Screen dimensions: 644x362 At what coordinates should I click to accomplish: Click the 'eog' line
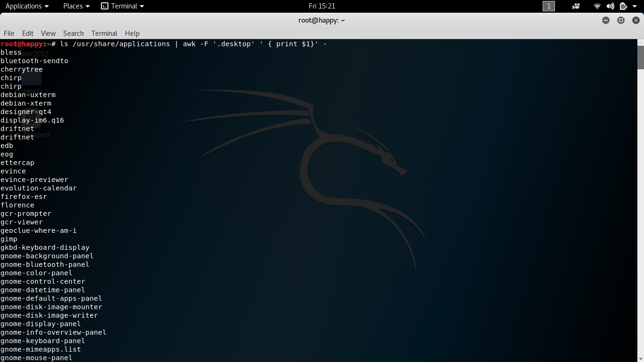tap(7, 154)
